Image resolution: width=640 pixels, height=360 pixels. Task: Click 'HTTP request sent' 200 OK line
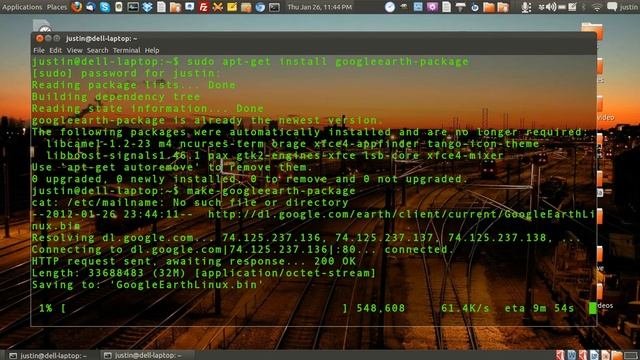[194, 261]
